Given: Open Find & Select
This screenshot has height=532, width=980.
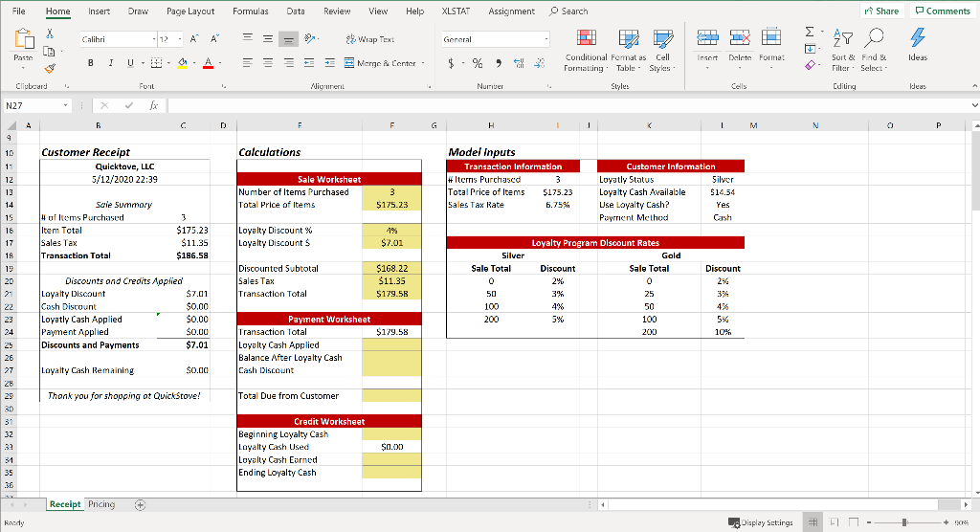Looking at the screenshot, I should [873, 50].
